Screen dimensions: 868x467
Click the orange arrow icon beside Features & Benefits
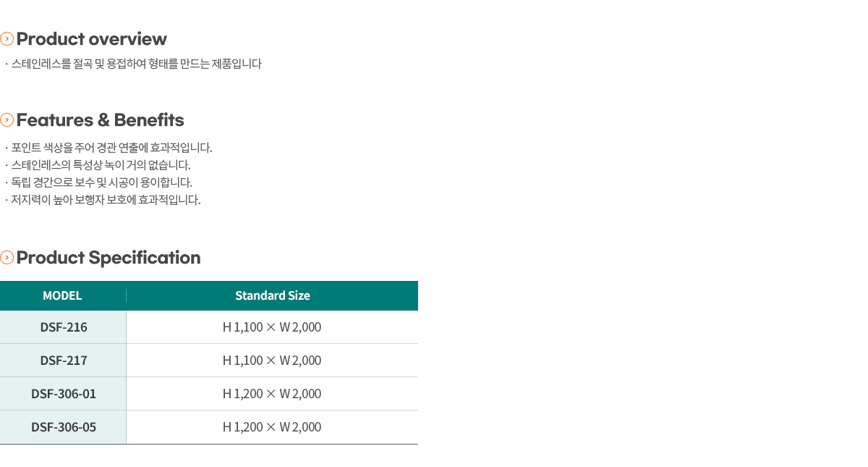pyautogui.click(x=7, y=119)
